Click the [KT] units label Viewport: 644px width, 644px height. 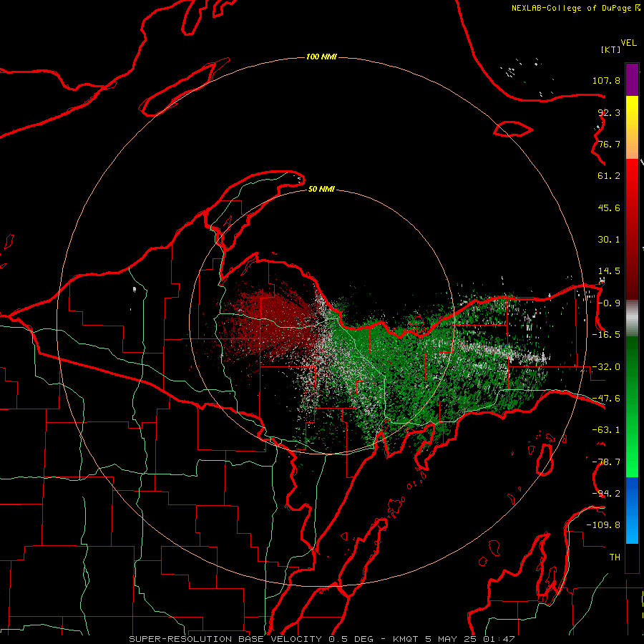[x=610, y=49]
